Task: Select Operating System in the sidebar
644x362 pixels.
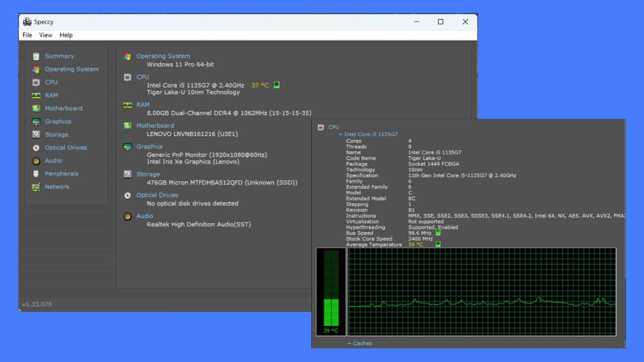Action: click(72, 69)
